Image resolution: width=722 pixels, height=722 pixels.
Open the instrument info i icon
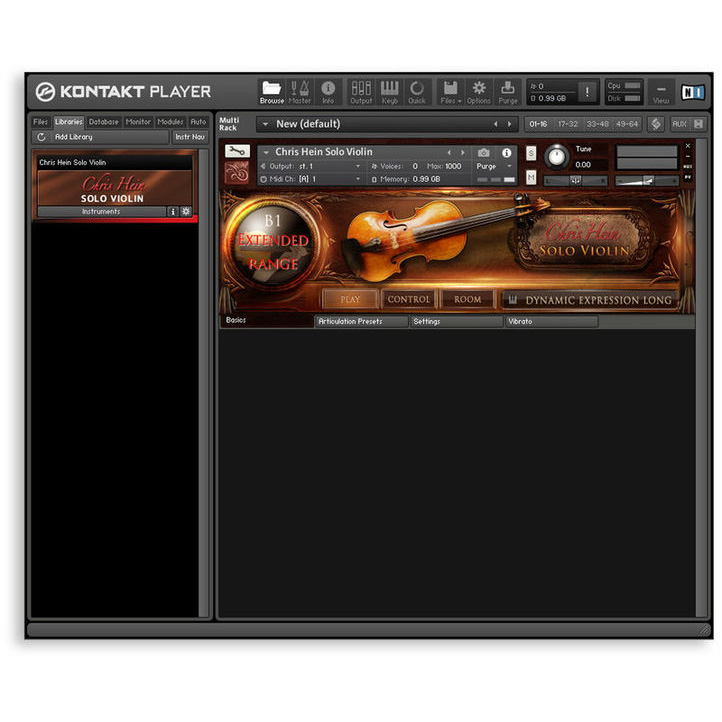pos(507,152)
